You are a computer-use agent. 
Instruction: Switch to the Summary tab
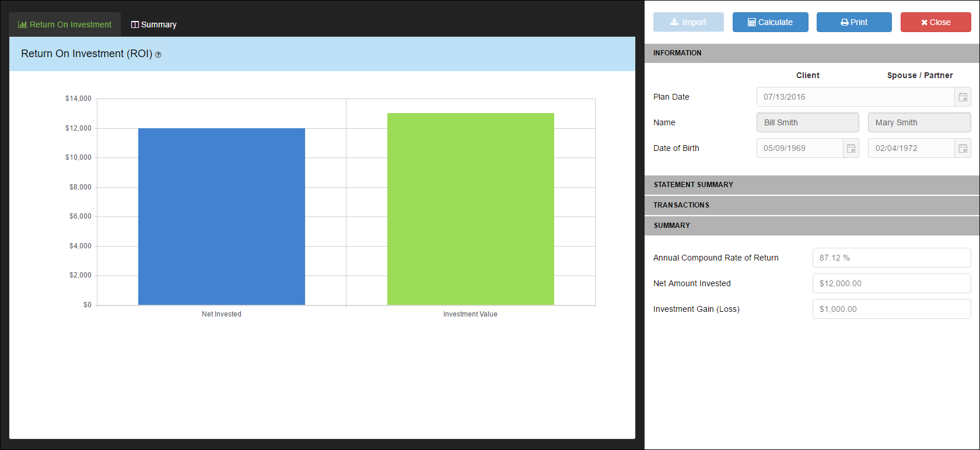click(x=154, y=24)
